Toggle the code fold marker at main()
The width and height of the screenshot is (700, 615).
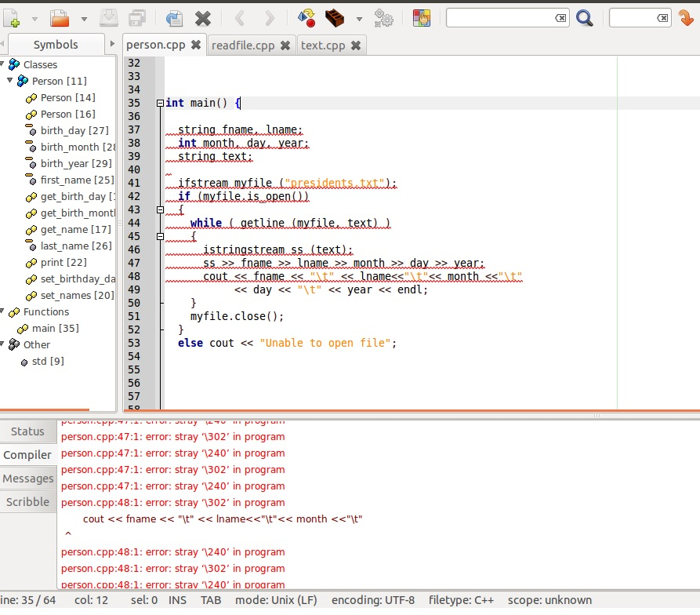pos(160,103)
